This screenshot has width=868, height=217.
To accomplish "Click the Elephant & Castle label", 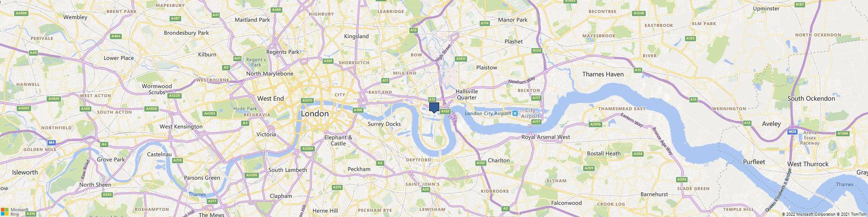I will pyautogui.click(x=338, y=140).
